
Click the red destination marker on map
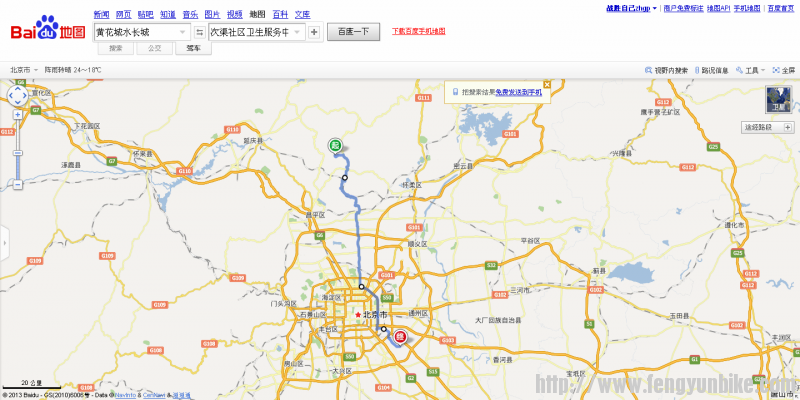(x=400, y=337)
